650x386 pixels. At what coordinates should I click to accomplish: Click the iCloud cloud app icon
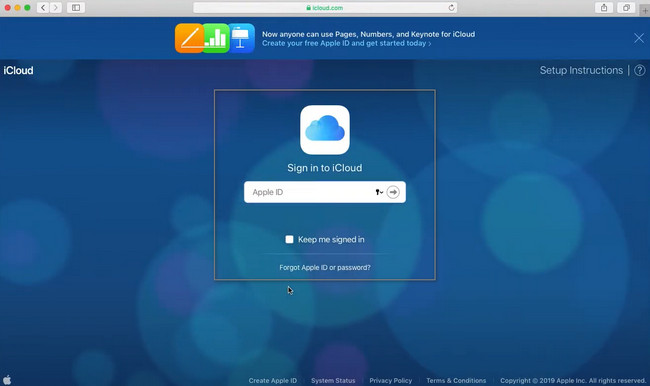pos(325,130)
